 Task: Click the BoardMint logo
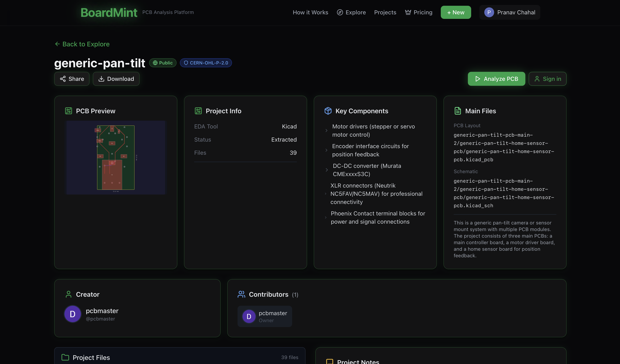click(109, 12)
